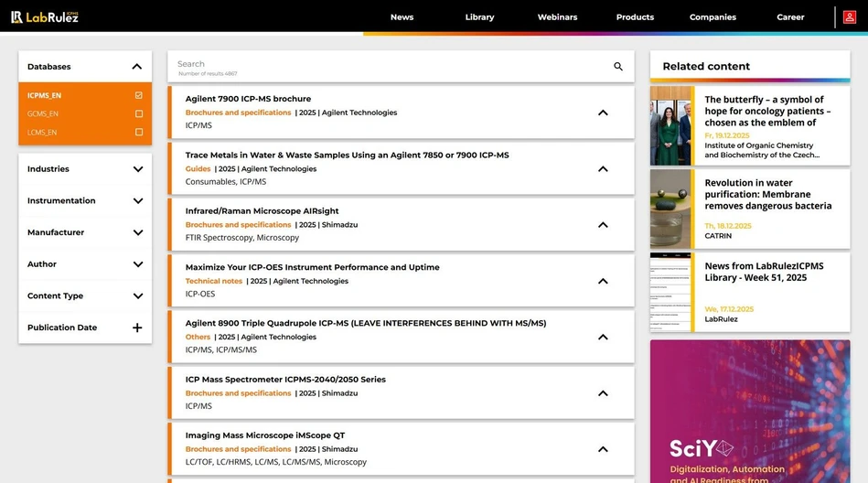Viewport: 868px width, 483px height.
Task: Toggle chevron on Trace Metals in Water result
Action: (603, 168)
